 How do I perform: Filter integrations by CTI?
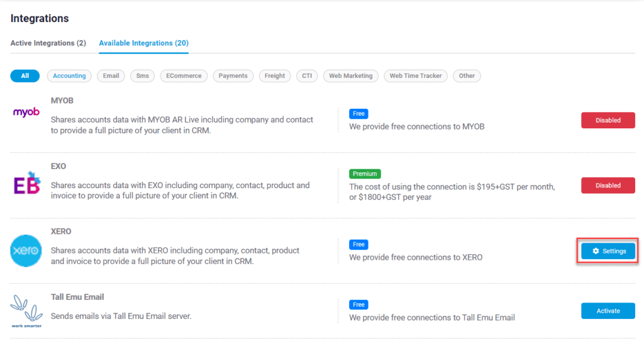coord(307,76)
